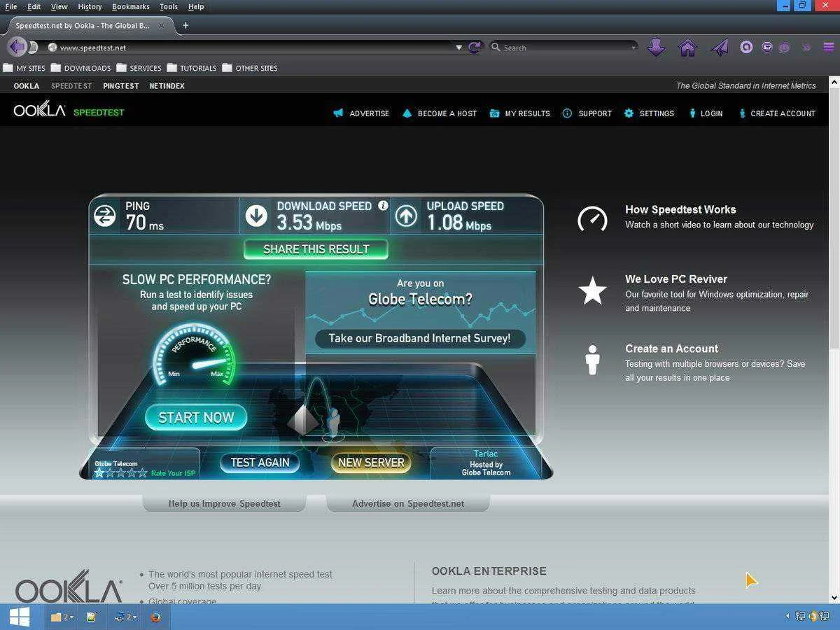Open the SERVICES bookmark folder
840x630 pixels.
point(139,68)
